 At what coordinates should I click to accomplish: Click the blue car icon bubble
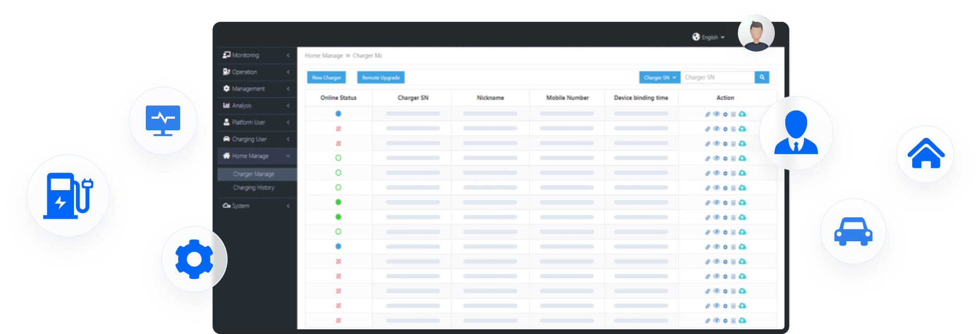point(853,231)
